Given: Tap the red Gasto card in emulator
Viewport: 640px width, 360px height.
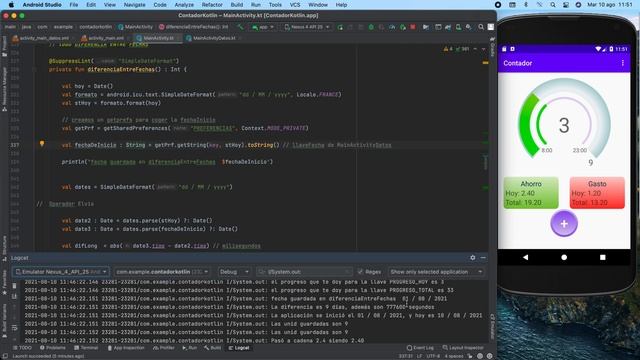Looking at the screenshot, I should coord(597,193).
